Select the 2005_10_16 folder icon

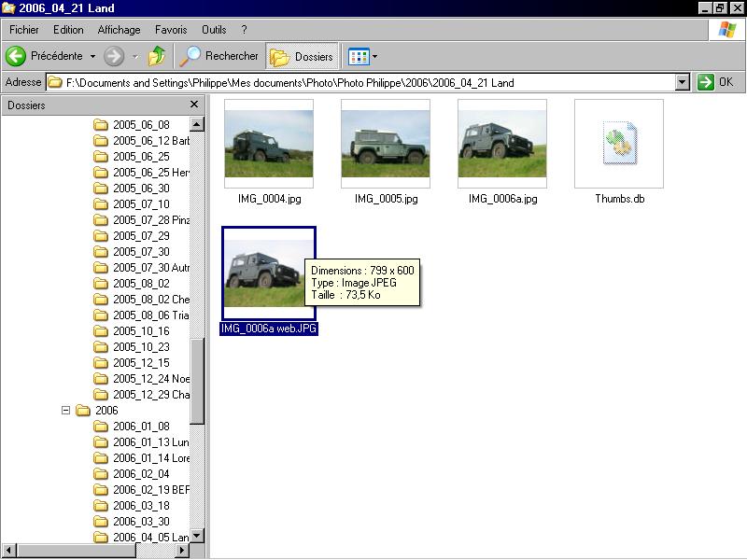101,331
